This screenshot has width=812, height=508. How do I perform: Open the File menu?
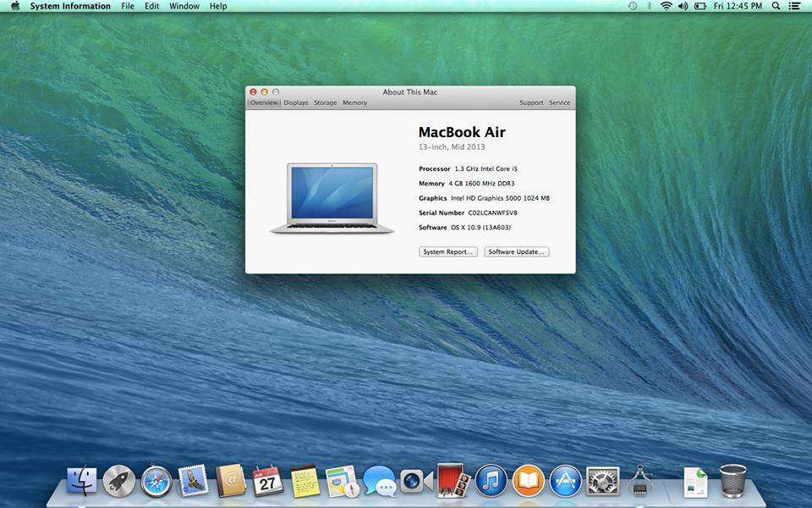[128, 6]
